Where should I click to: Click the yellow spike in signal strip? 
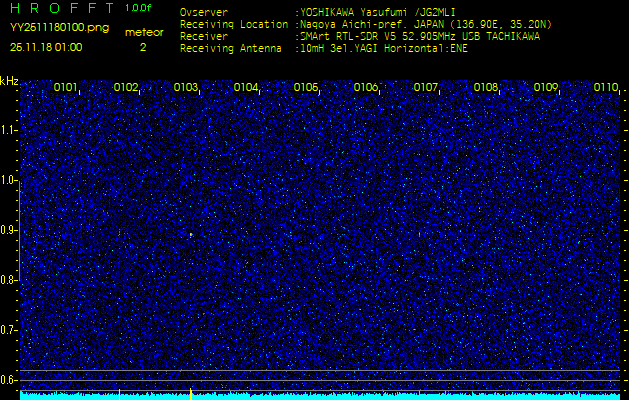point(190,391)
